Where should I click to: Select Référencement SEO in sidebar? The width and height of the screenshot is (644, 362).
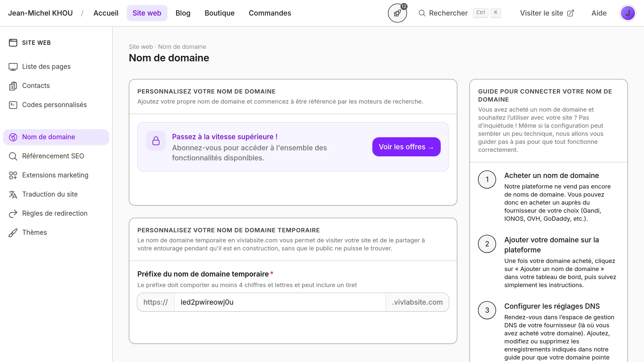click(53, 156)
